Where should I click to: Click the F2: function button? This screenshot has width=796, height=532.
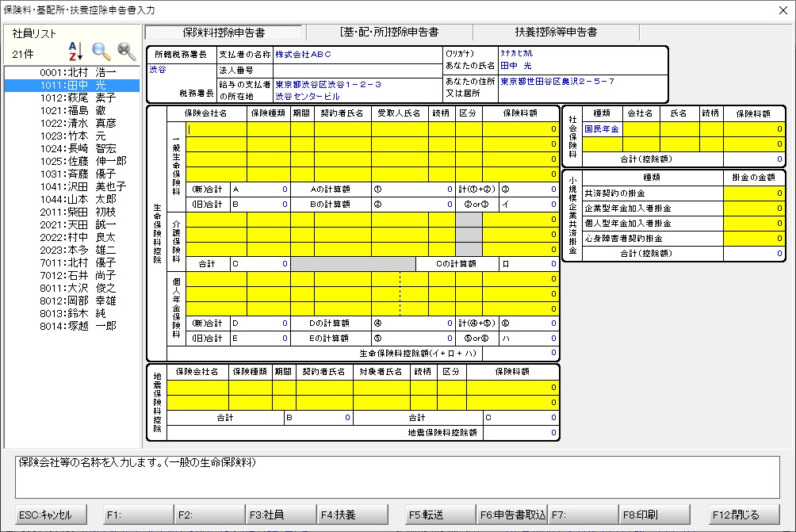click(x=209, y=515)
